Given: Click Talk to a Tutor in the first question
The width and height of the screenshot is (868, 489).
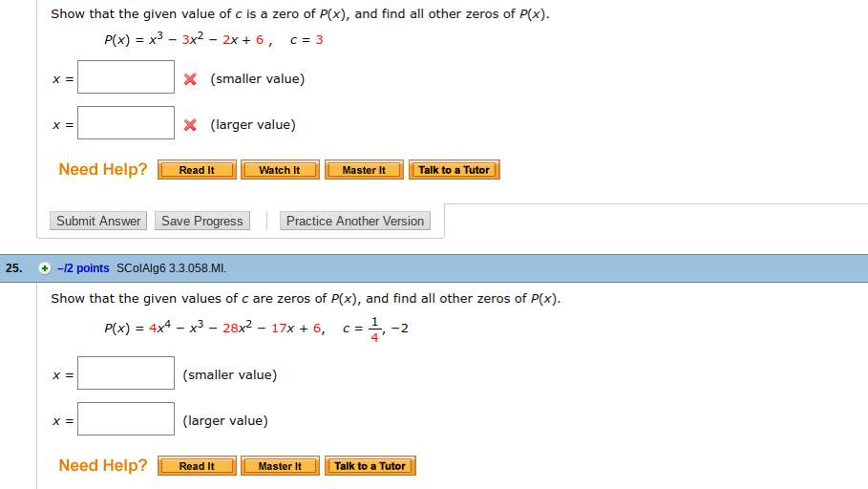Looking at the screenshot, I should point(454,170).
